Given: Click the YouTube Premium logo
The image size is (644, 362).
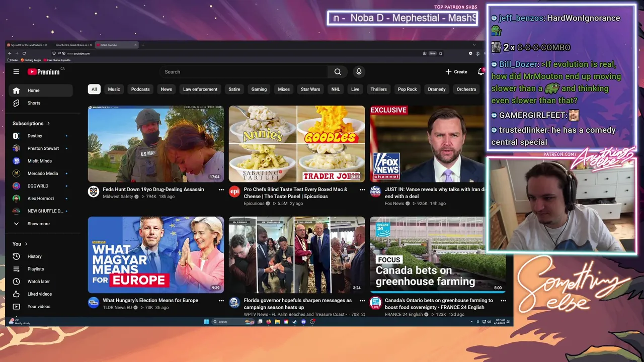Looking at the screenshot, I should (x=44, y=72).
